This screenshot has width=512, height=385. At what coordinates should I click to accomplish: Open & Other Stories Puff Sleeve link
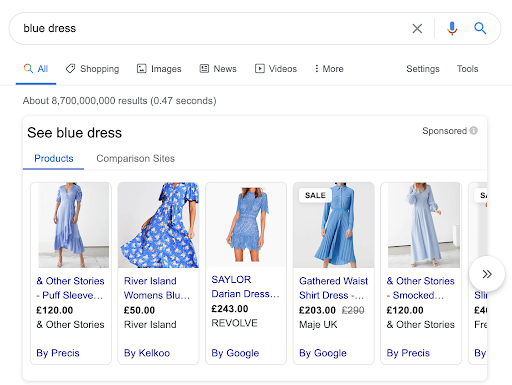70,288
